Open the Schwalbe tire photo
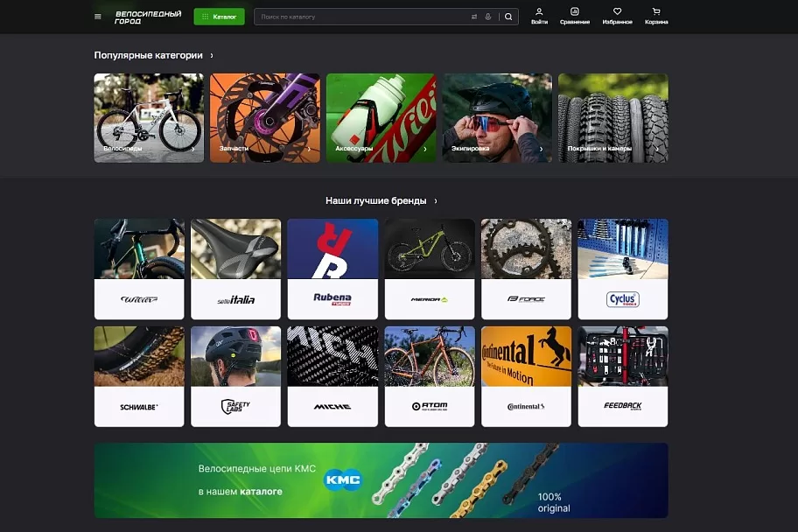 pos(139,356)
